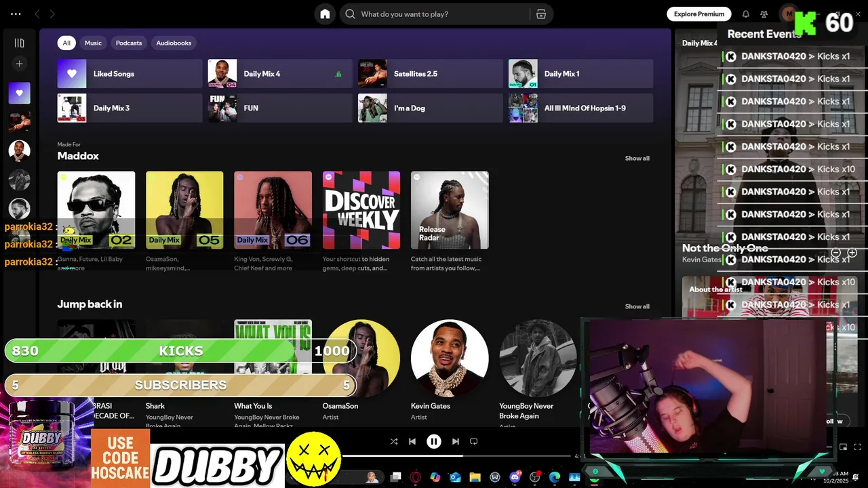This screenshot has height=488, width=868.
Task: Toggle repeat mode
Action: (474, 441)
